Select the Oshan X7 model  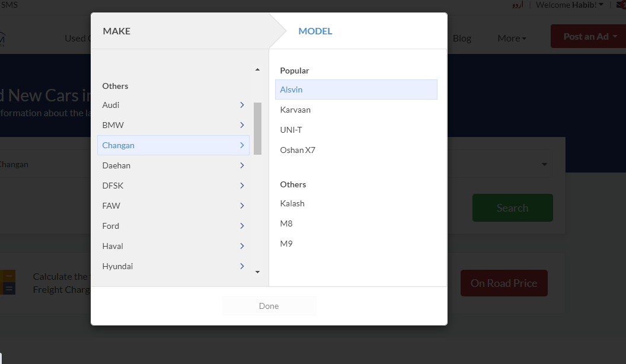pos(356,150)
